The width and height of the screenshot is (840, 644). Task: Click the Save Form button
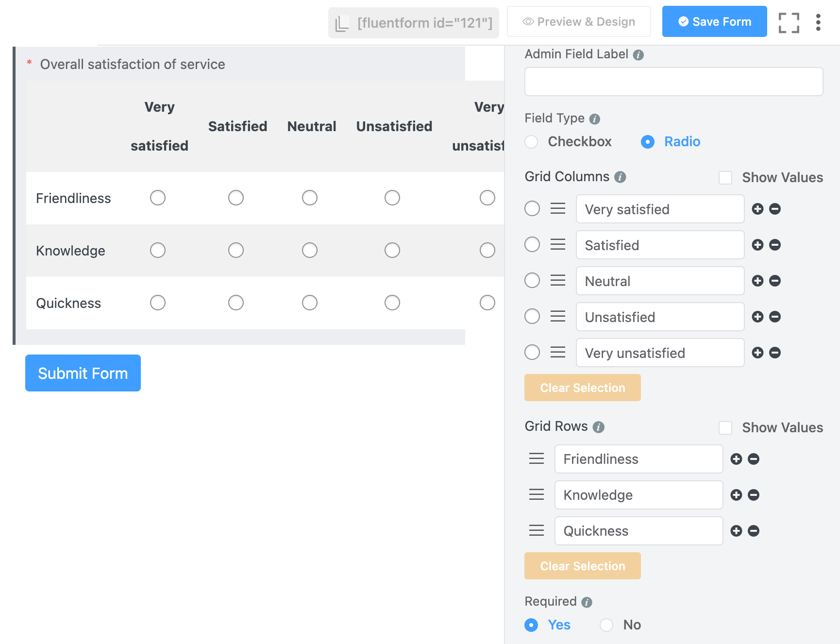coord(714,21)
